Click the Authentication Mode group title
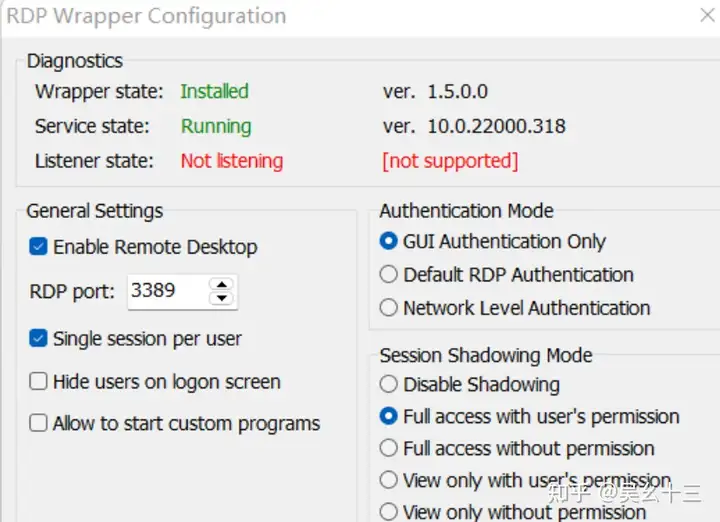The width and height of the screenshot is (720, 522). point(467,211)
